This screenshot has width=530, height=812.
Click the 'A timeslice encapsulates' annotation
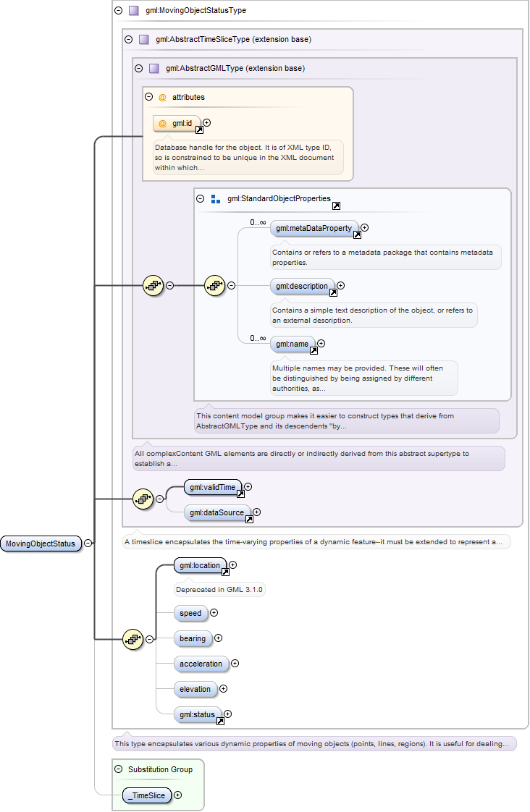click(316, 541)
